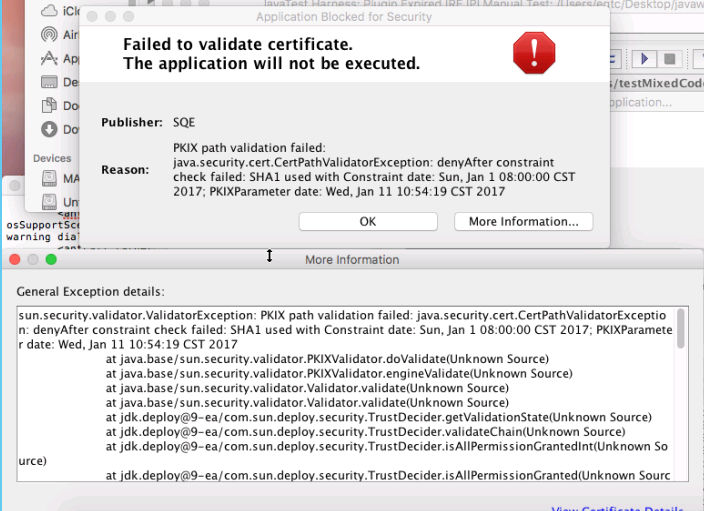Close the More Information window
This screenshot has width=704, height=511.
point(14,260)
